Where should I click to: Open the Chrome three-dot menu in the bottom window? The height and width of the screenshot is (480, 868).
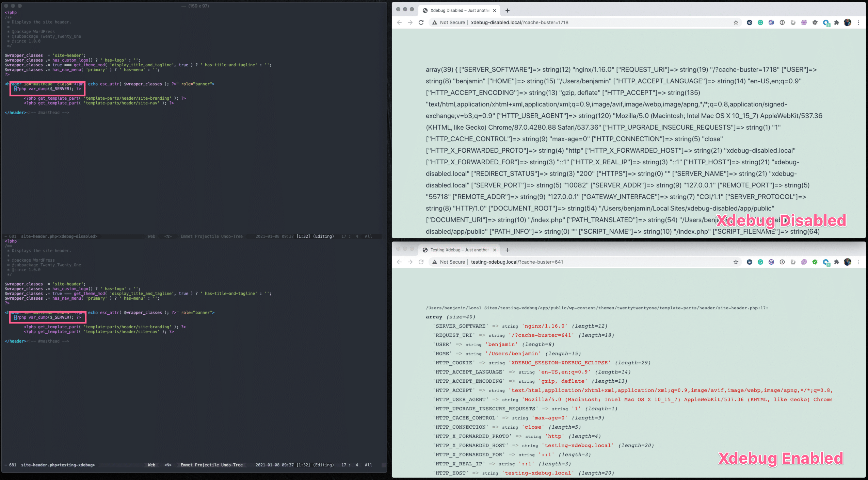[x=858, y=262]
